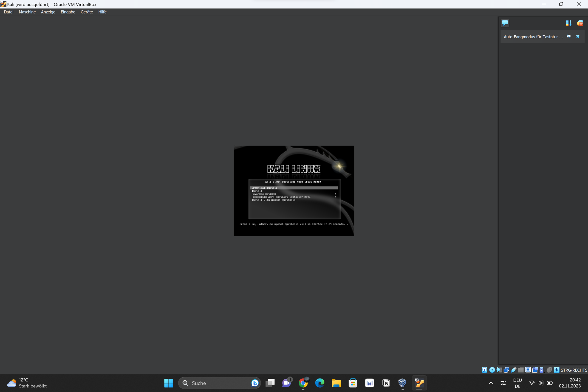Image resolution: width=588 pixels, height=392 pixels.
Task: Click the STRG-RECHTS host key label
Action: [574, 370]
